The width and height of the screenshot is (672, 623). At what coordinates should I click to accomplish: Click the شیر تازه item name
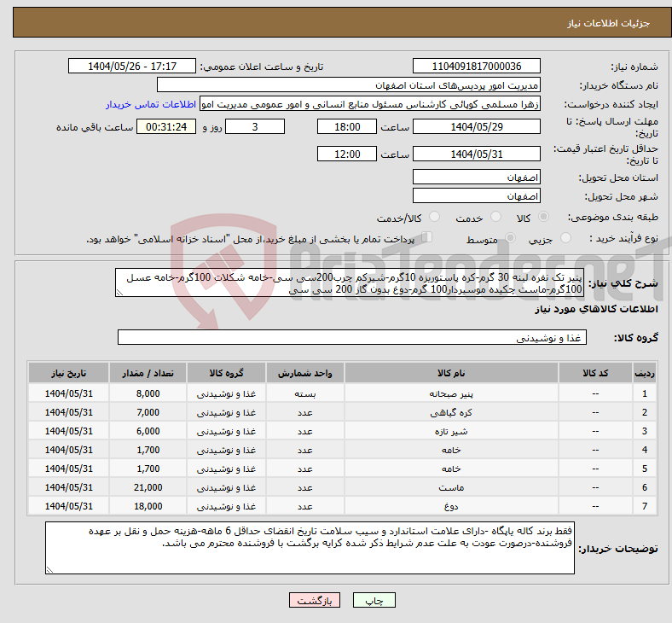click(451, 431)
